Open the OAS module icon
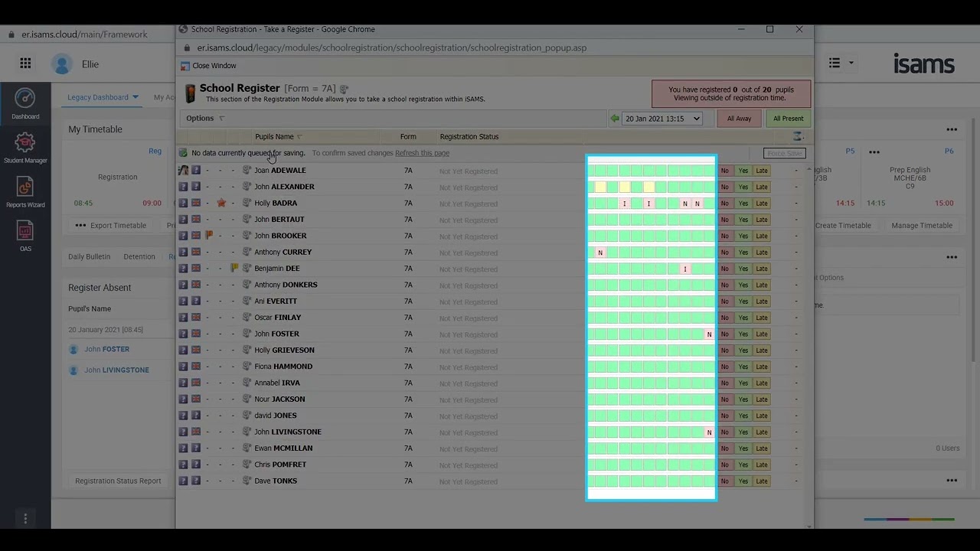 point(25,236)
